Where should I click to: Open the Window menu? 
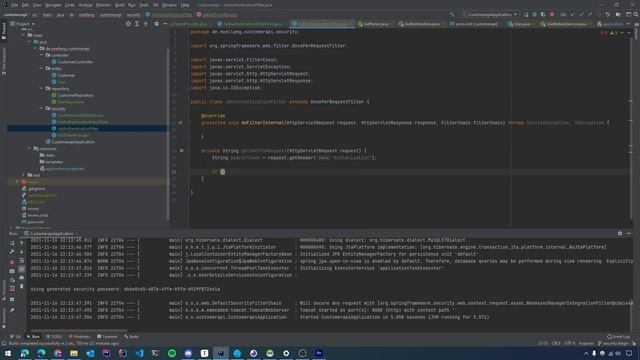click(169, 5)
